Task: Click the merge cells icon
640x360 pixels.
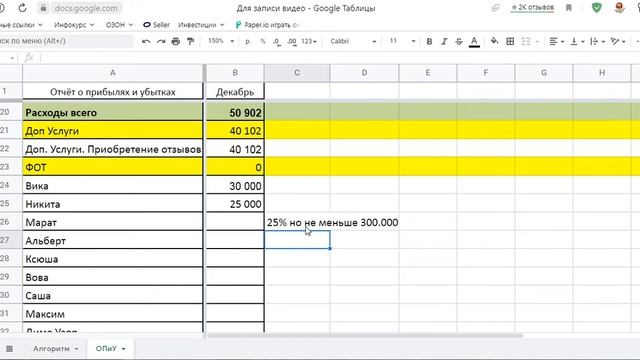Action: click(x=526, y=41)
